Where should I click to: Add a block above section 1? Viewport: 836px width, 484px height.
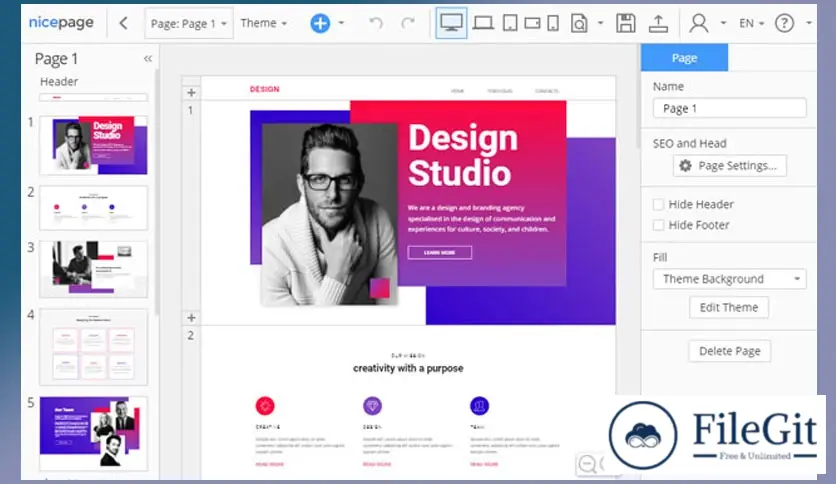coord(191,93)
